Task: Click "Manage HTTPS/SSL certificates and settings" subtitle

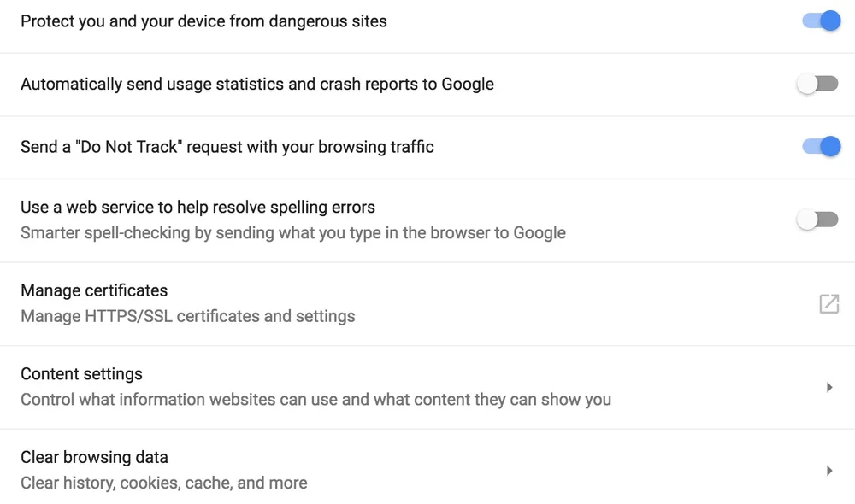Action: tap(187, 316)
